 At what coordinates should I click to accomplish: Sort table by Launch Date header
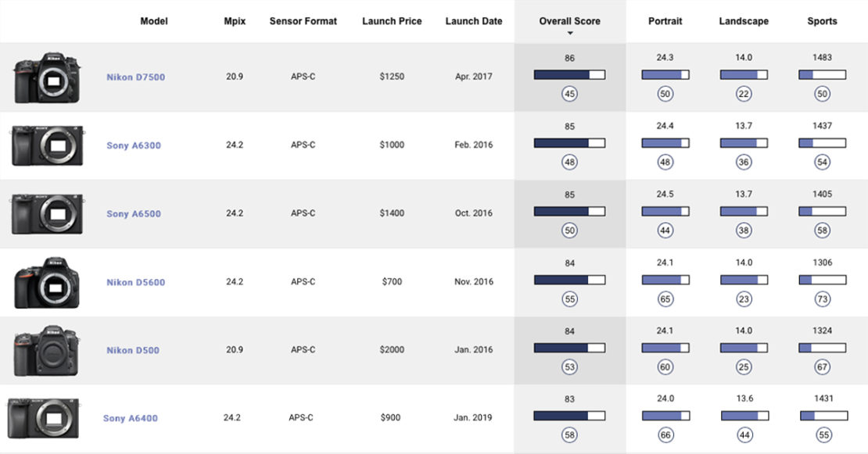pyautogui.click(x=474, y=21)
